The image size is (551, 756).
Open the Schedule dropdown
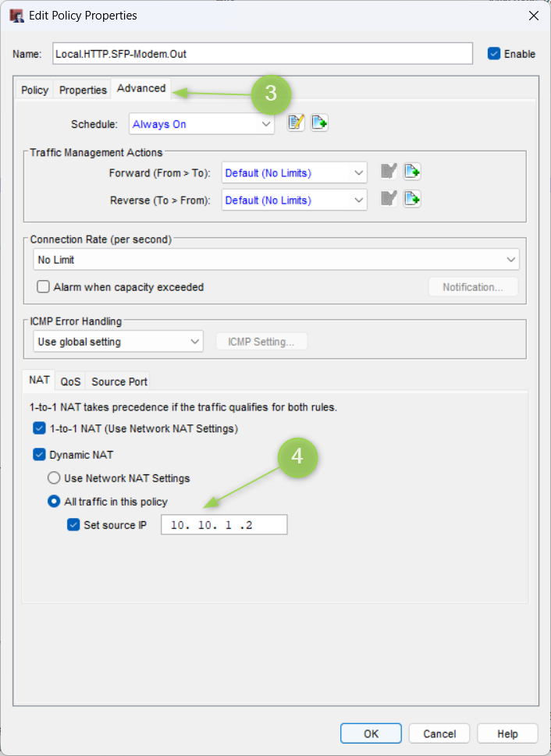(202, 124)
